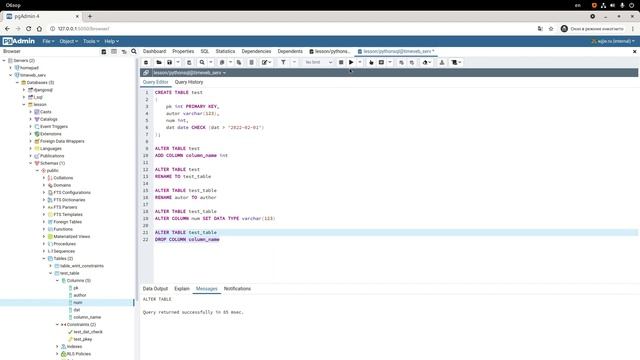
Task: Switch to the Explain results tab
Action: [182, 289]
